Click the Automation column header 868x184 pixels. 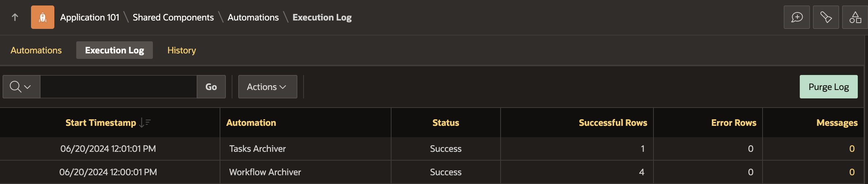pyautogui.click(x=251, y=123)
